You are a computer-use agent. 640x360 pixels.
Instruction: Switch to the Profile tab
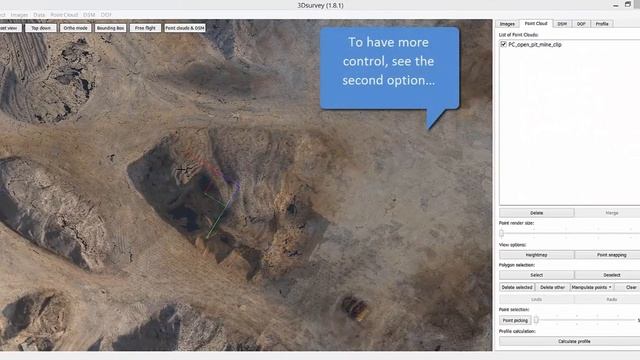602,24
